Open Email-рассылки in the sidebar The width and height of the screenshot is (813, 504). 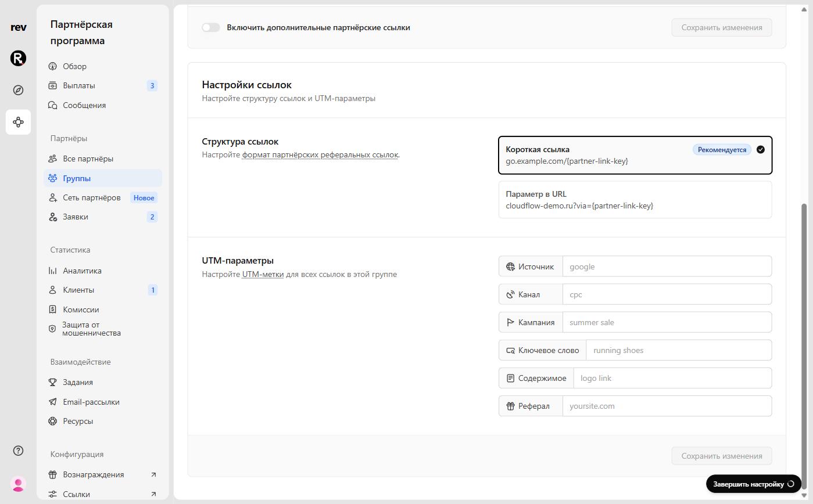[103, 402]
